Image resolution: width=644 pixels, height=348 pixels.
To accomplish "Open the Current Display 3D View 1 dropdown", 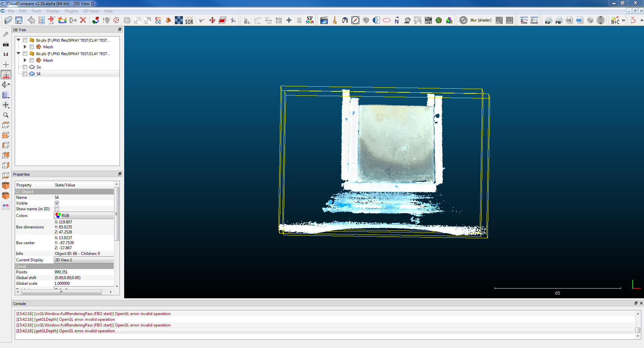I will (84, 260).
